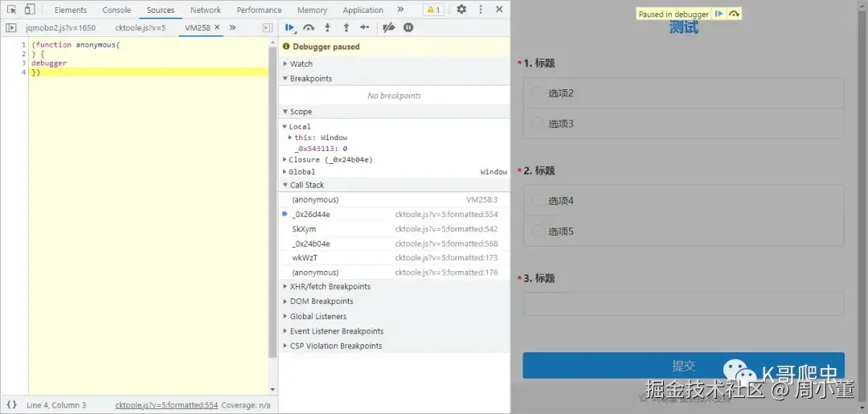Resume from page overlay play icon
The width and height of the screenshot is (868, 414).
click(719, 14)
